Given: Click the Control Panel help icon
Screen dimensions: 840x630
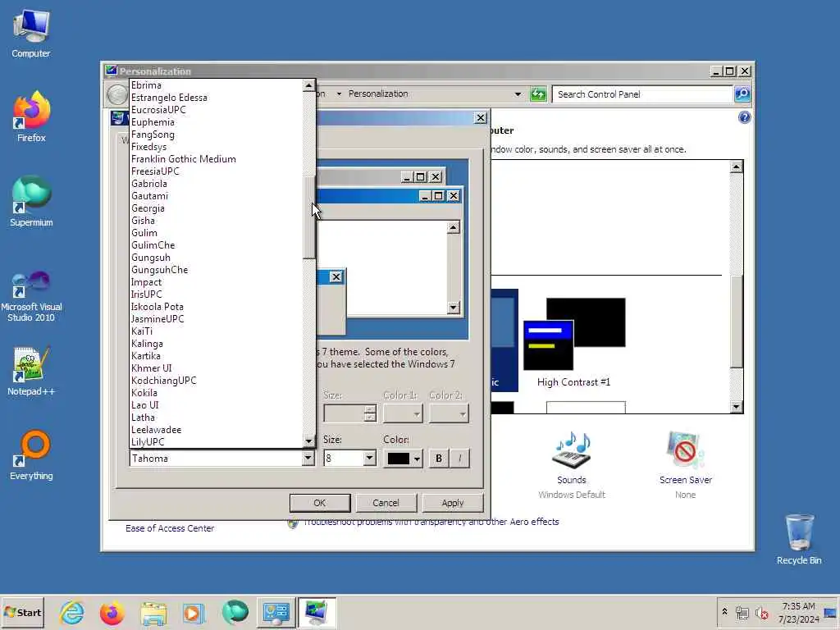Looking at the screenshot, I should (744, 117).
